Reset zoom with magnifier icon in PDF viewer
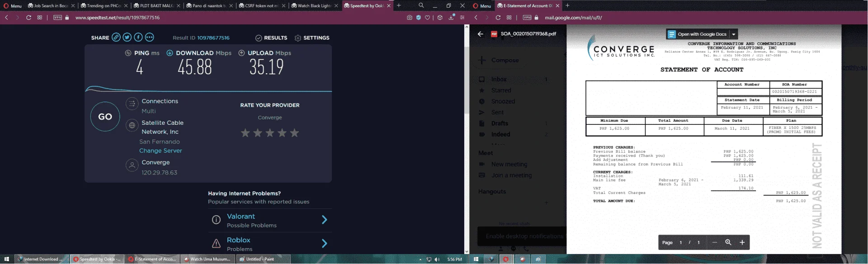The width and height of the screenshot is (868, 264). tap(728, 242)
